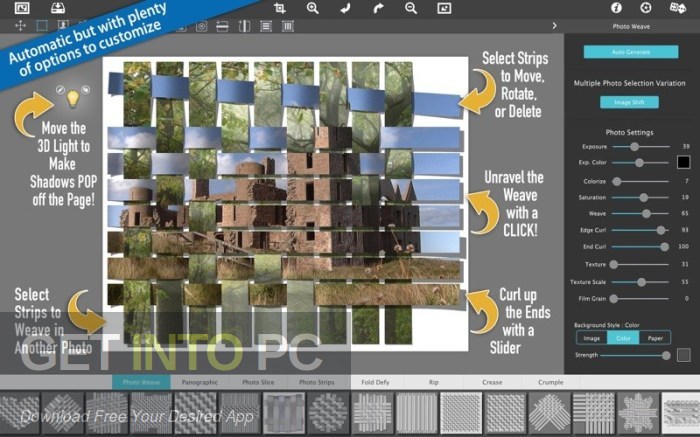Click the End Curl slider handle
700x437 pixels.
pyautogui.click(x=664, y=247)
